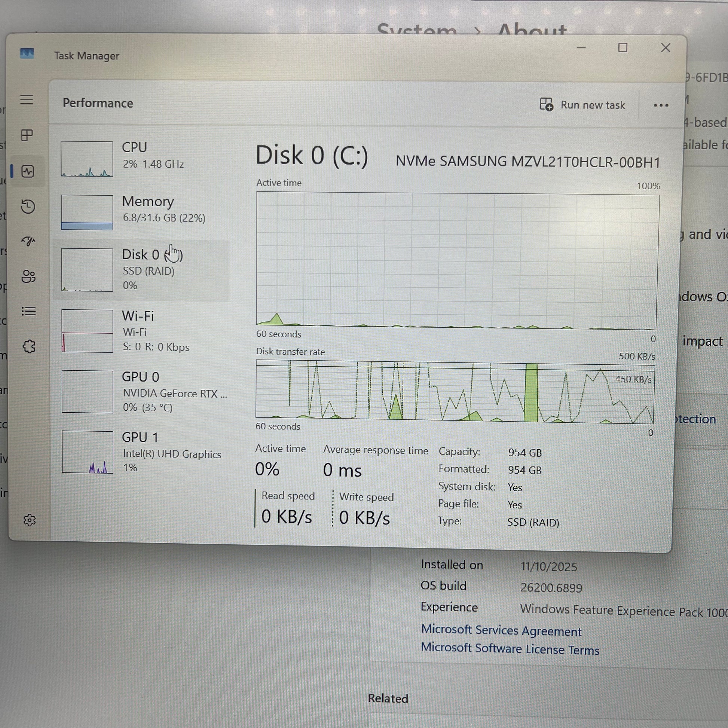Open App history page icon
The width and height of the screenshot is (728, 728).
click(x=28, y=207)
